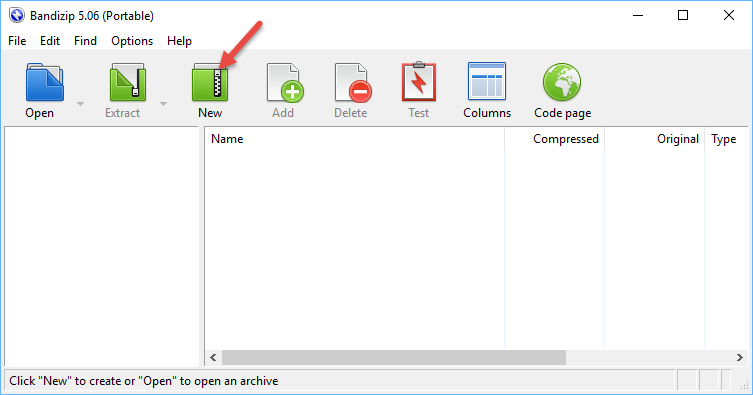The width and height of the screenshot is (753, 395).
Task: Click the horizontal scrollbar right arrow
Action: (740, 358)
